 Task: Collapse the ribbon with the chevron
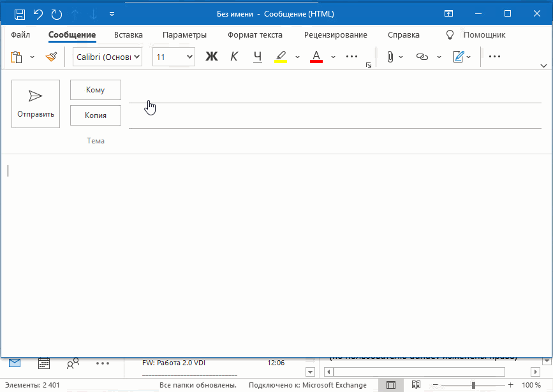point(543,66)
